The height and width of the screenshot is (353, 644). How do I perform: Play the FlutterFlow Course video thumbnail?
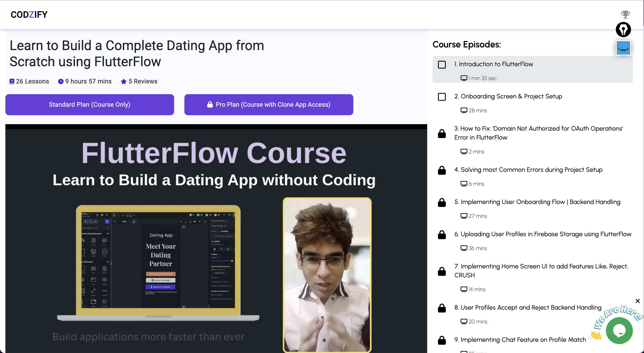tap(216, 238)
